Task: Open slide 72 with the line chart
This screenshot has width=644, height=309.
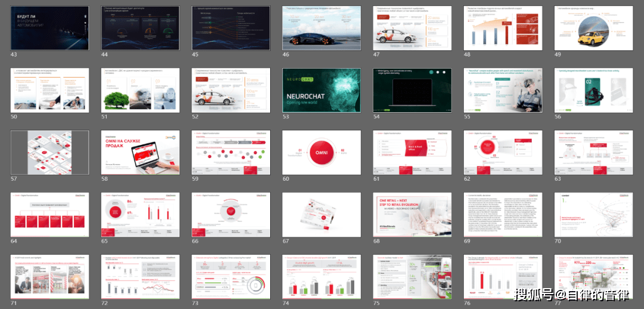Action: pos(140,277)
